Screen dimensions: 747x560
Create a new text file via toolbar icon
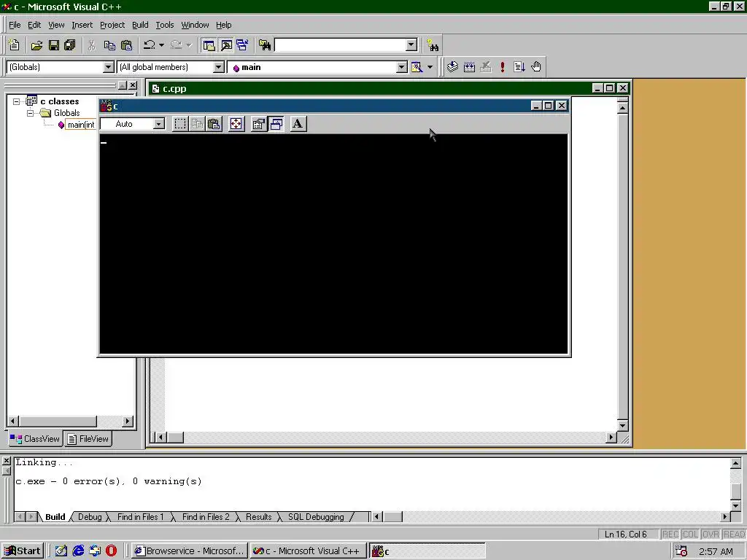click(15, 45)
